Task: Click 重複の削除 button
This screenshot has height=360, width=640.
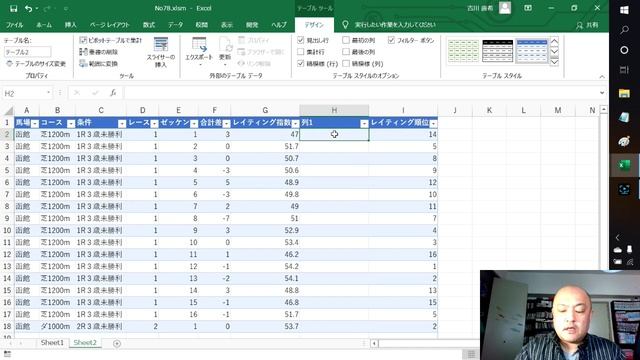Action: tap(99, 52)
